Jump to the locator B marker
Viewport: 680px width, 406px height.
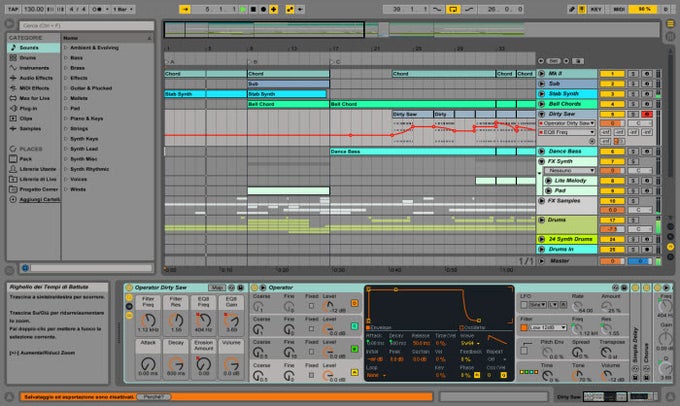250,62
